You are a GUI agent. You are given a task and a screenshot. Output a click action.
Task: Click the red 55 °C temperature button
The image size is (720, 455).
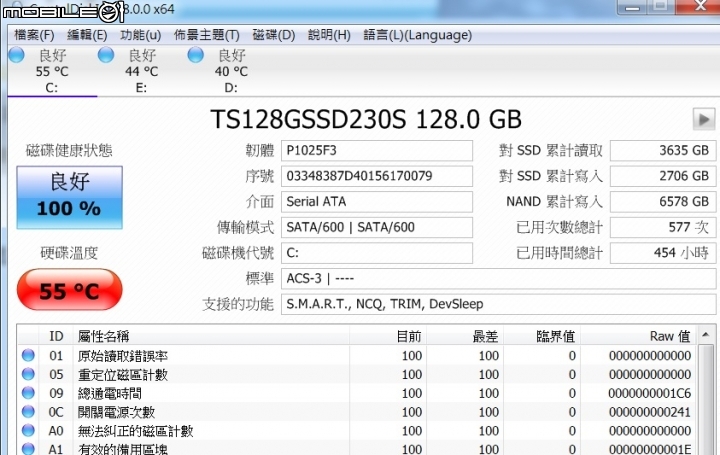point(69,290)
